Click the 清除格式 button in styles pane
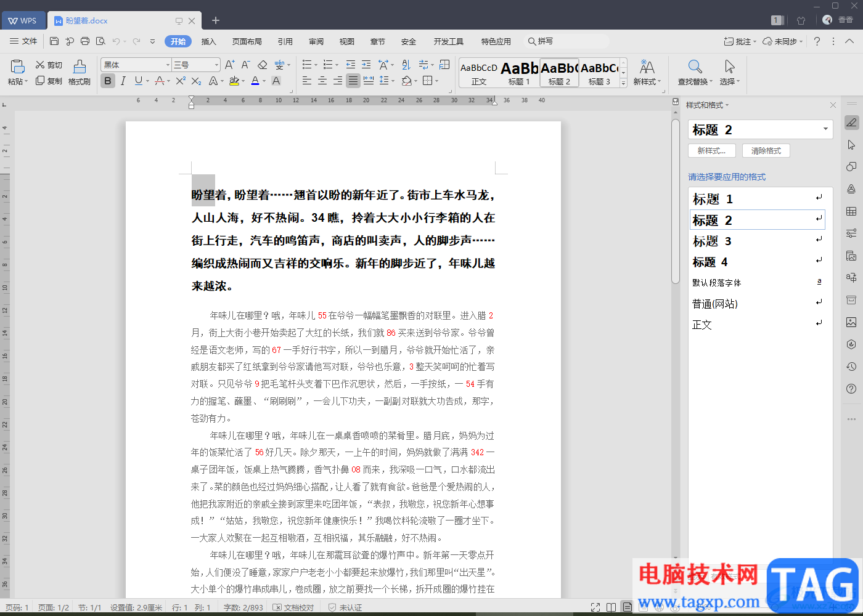This screenshot has width=863, height=616. 766,151
